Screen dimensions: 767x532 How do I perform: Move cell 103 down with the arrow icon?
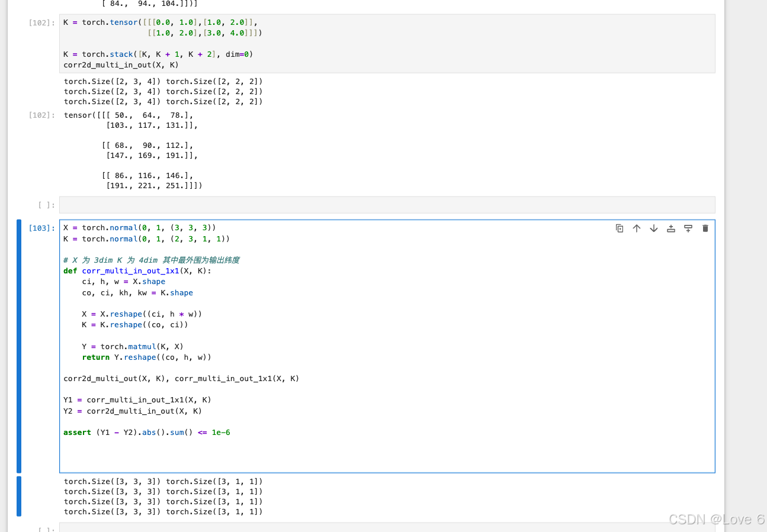pyautogui.click(x=654, y=228)
